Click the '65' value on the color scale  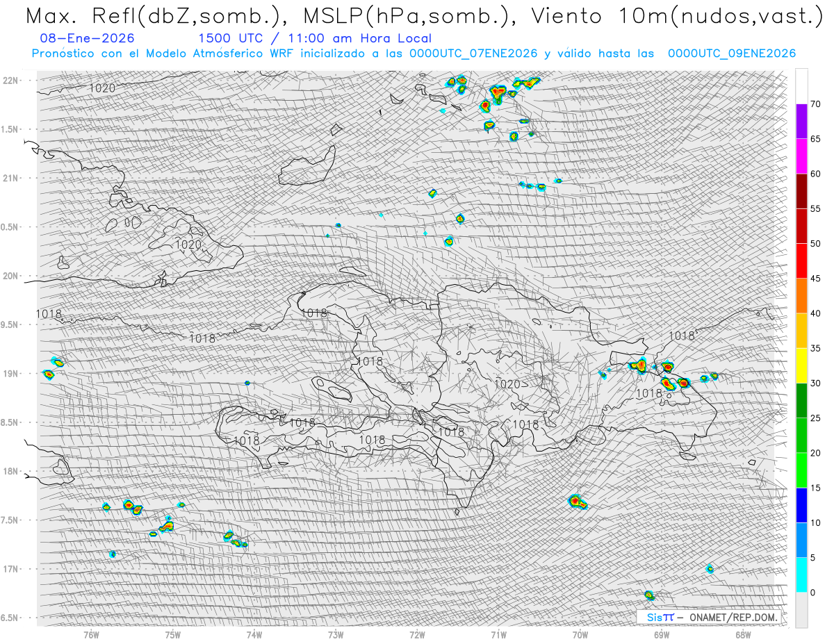pos(815,139)
